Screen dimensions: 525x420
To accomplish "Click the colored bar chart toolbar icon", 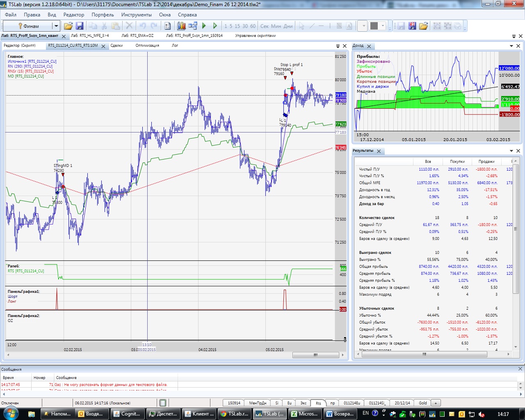I will point(181,26).
